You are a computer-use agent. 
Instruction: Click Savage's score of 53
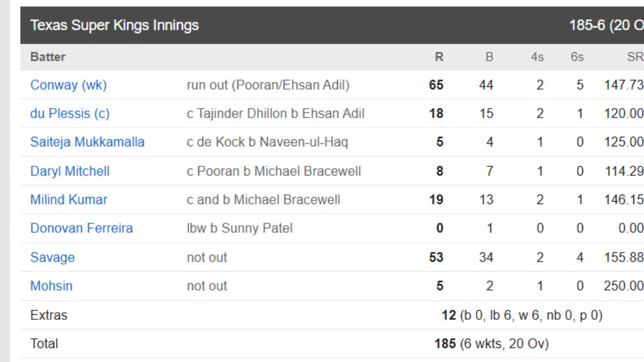point(436,257)
